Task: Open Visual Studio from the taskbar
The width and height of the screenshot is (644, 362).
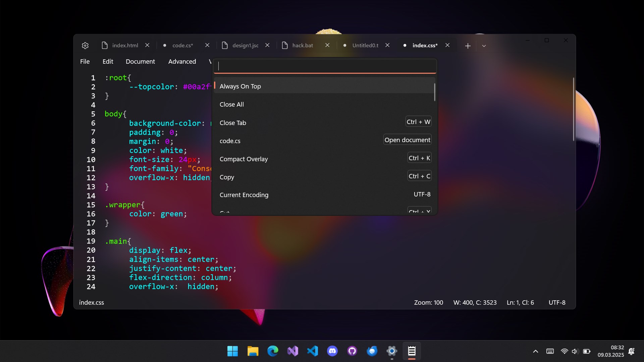Action: tap(292, 351)
